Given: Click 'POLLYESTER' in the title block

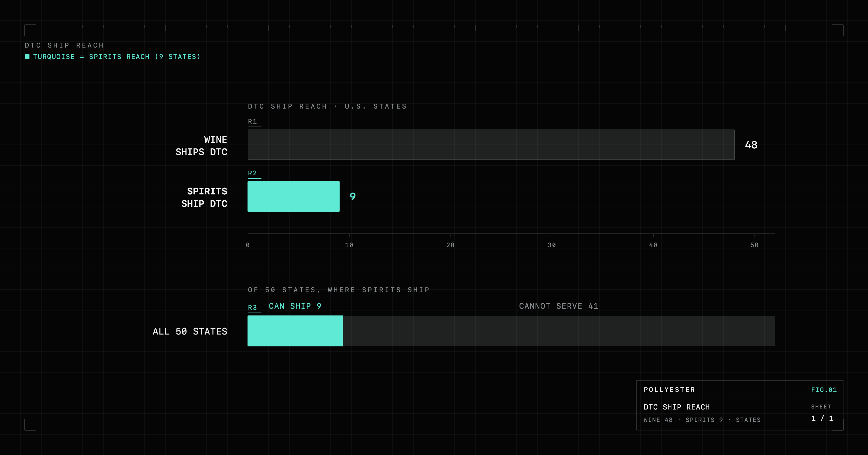Looking at the screenshot, I should click(669, 390).
